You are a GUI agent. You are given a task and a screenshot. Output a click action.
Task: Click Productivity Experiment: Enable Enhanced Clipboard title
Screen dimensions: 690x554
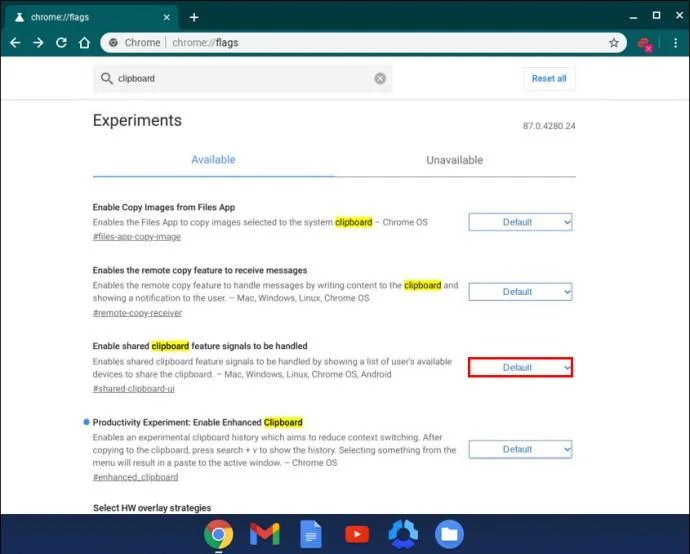(x=198, y=422)
